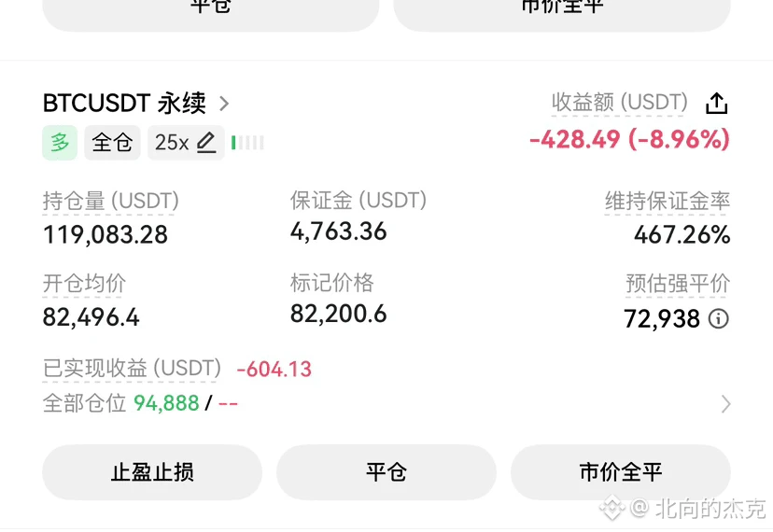Open BTCUSDT 永续 contract chevron
773x532 pixels.
click(224, 104)
